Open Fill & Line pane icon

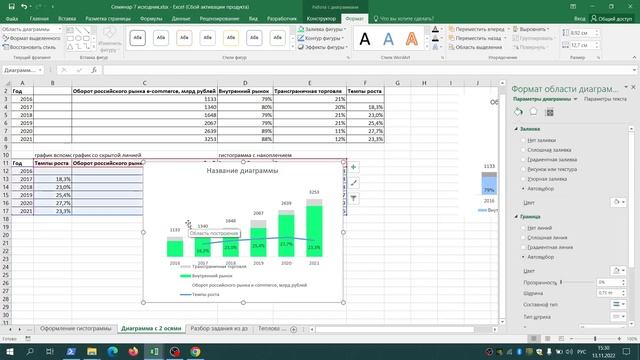[x=518, y=112]
